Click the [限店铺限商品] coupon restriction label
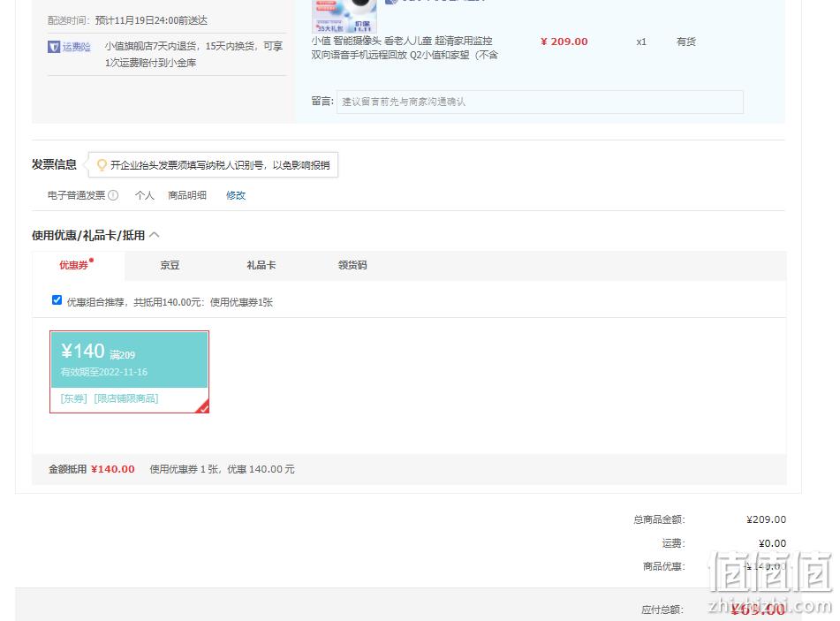This screenshot has height=621, width=840. 126,398
